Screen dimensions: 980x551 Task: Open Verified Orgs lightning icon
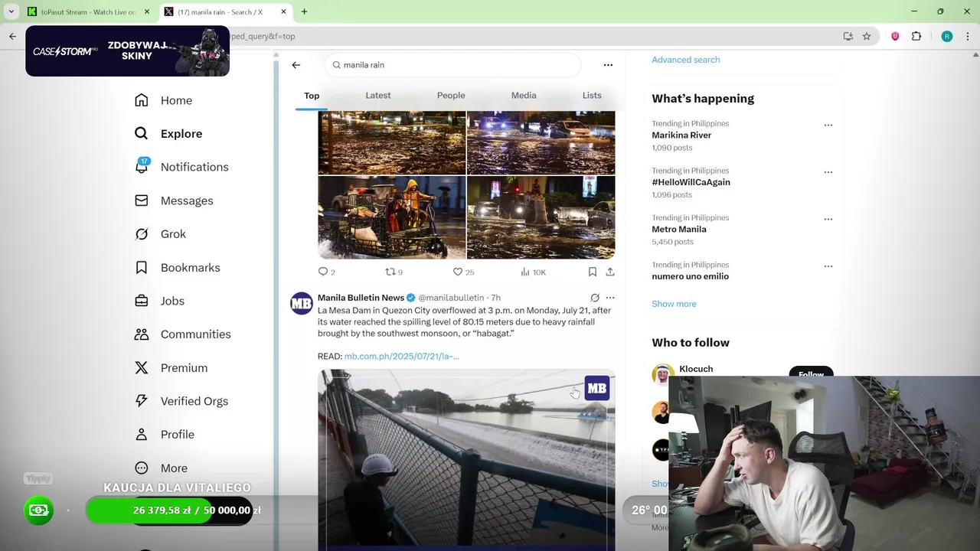pyautogui.click(x=142, y=401)
